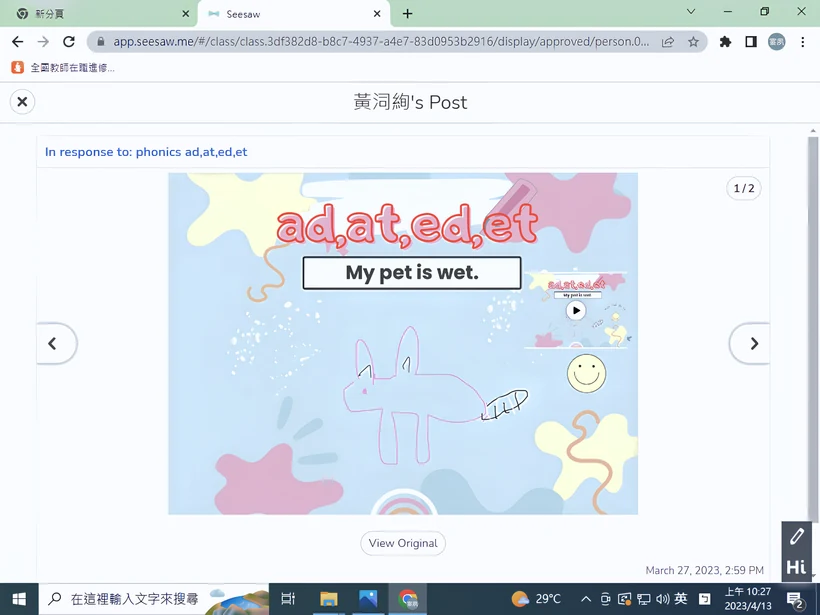This screenshot has width=820, height=615.
Task: Play the embedded video thumbnail
Action: coord(576,310)
